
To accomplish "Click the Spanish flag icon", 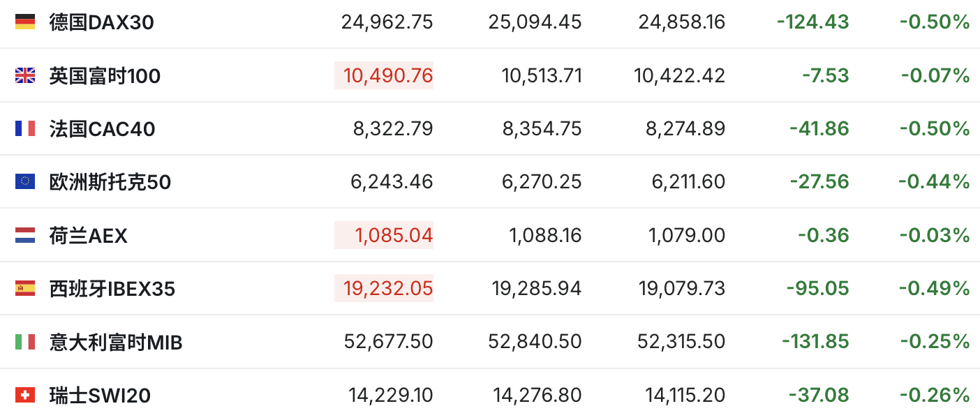I will (25, 288).
